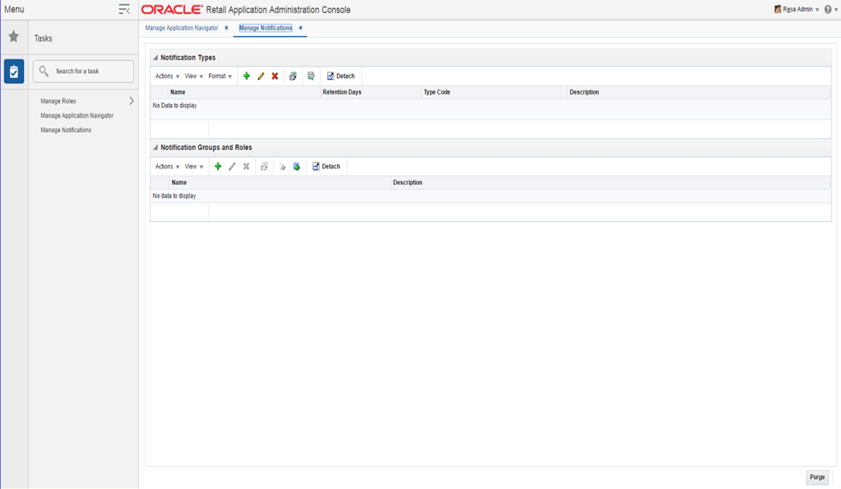Screen dimensions: 841x489
Task: Collapse the Menu panel toggle icon
Action: 124,9
